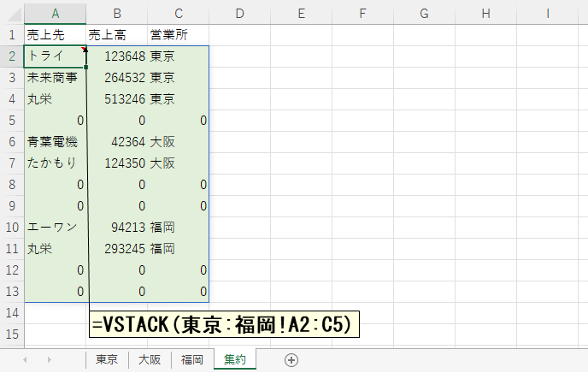Add a new sheet with the plus icon
This screenshot has width=588, height=373.
tap(291, 360)
